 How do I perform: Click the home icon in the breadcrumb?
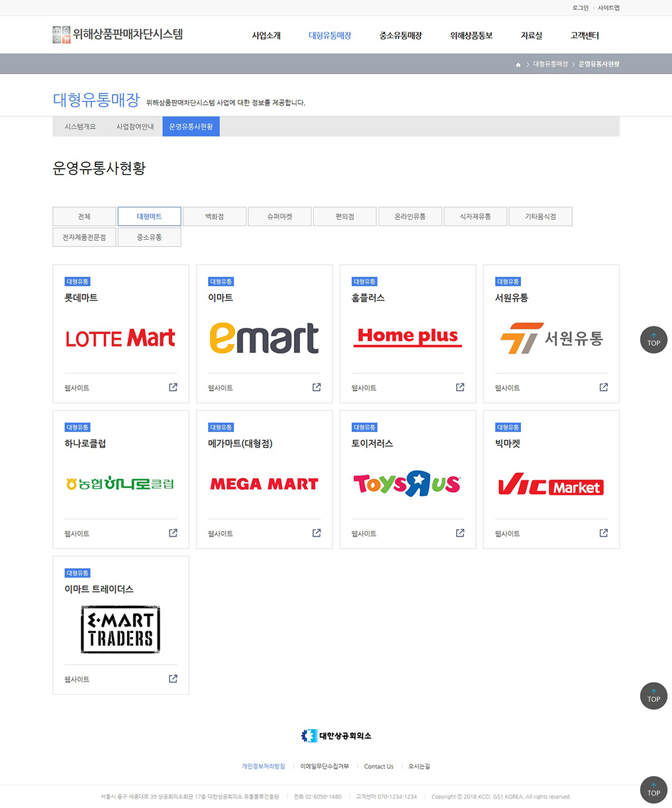518,64
